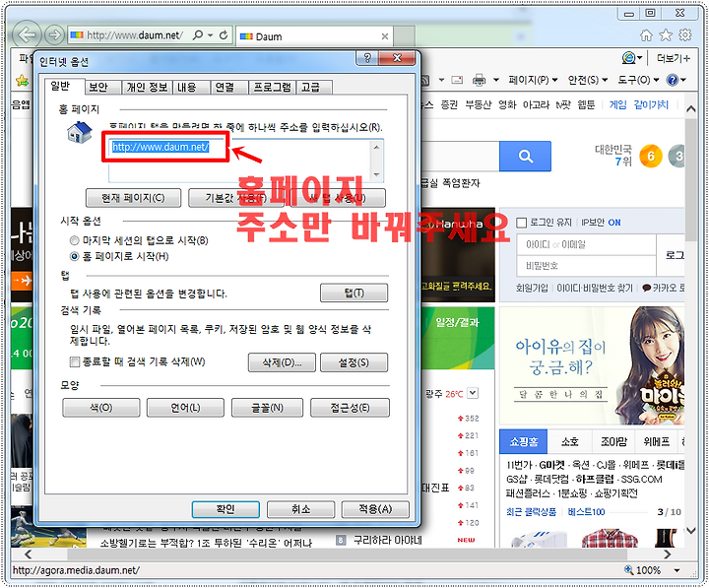Viewport: 709px width, 588px height.
Task: Open the Home icon in browser toolbar
Action: click(647, 35)
